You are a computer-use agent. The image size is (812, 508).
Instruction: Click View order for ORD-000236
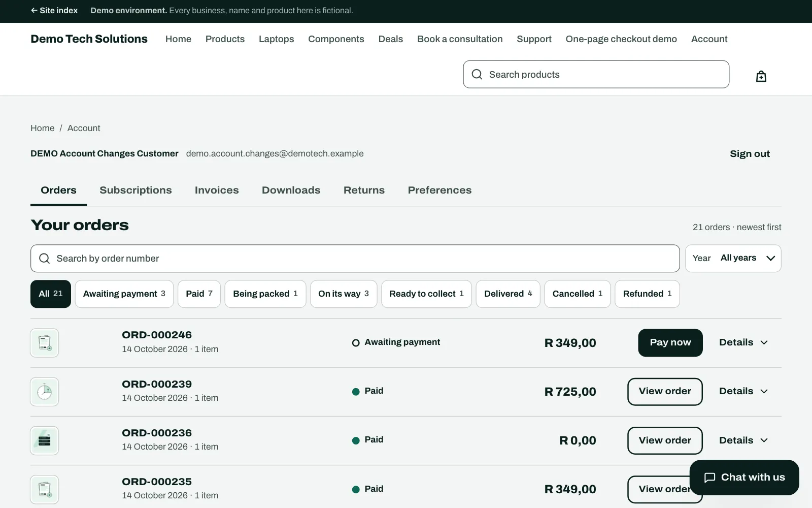665,440
